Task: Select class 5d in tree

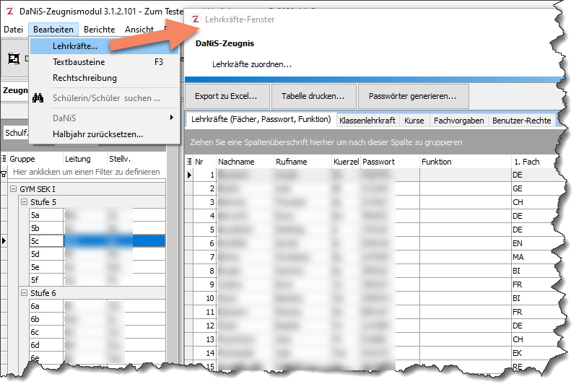Action: pyautogui.click(x=35, y=254)
